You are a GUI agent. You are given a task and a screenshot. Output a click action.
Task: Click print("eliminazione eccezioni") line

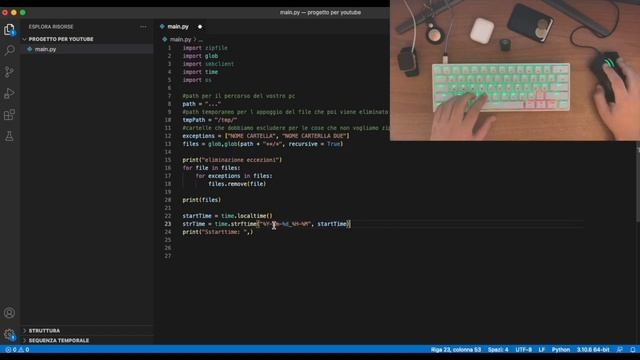(232, 160)
